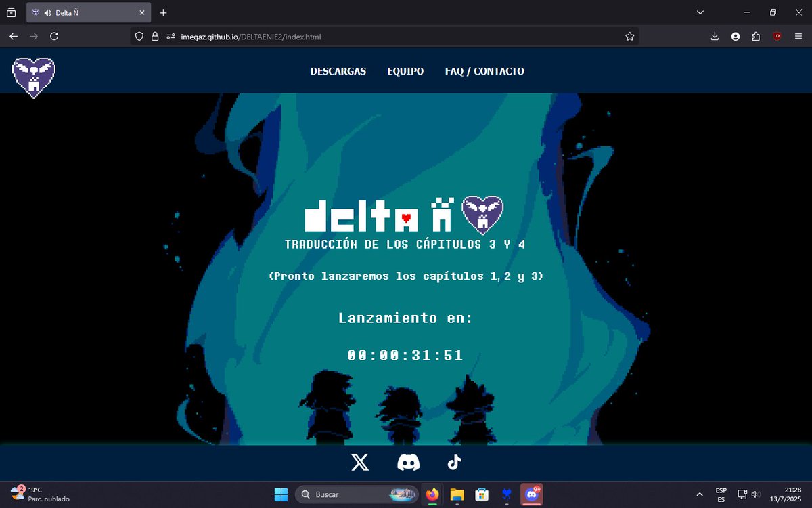Click the taskbar Buscar search box
Screen dimensions: 812x508
tap(357, 494)
